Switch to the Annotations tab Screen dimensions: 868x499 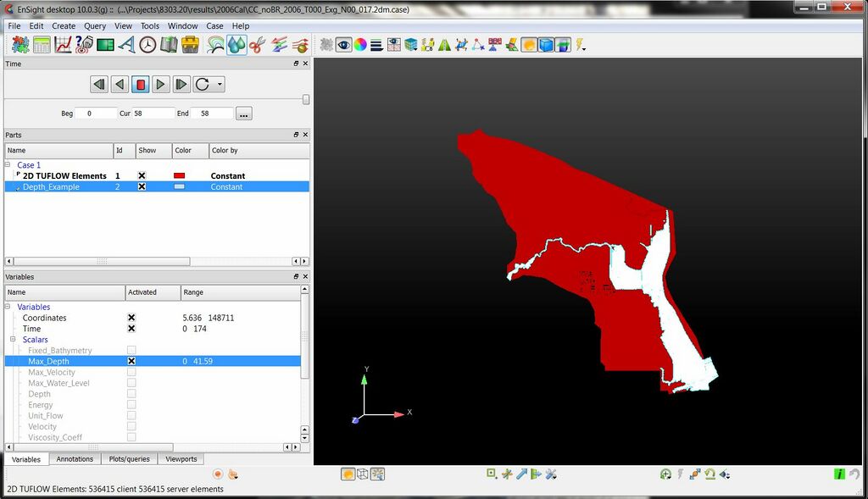tap(75, 459)
